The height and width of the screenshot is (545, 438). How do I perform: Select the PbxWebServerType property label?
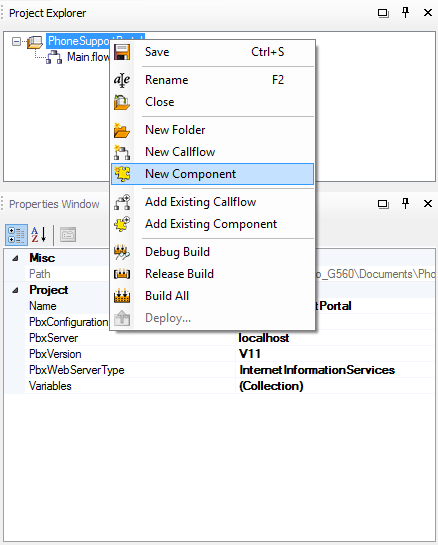[76, 370]
